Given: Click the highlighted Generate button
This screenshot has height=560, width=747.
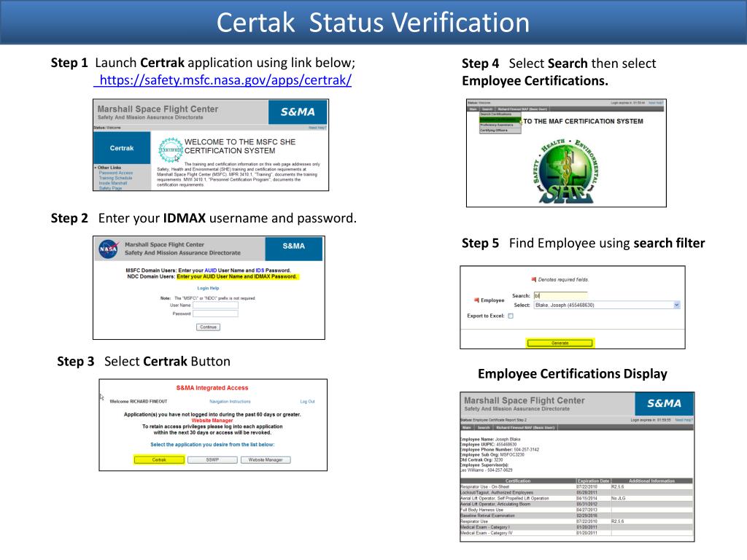Looking at the screenshot, I should coord(560,343).
